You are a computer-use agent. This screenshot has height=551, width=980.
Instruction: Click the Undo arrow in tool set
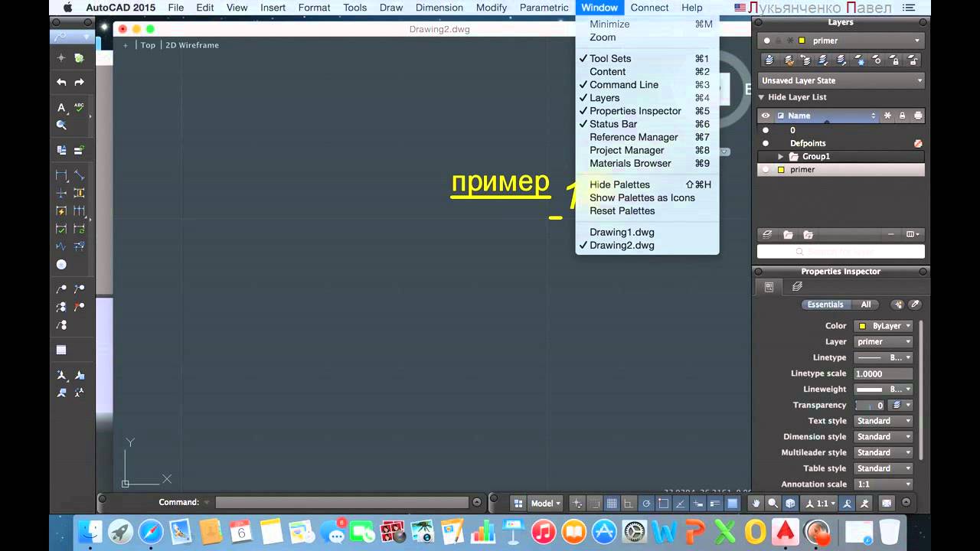(x=61, y=82)
